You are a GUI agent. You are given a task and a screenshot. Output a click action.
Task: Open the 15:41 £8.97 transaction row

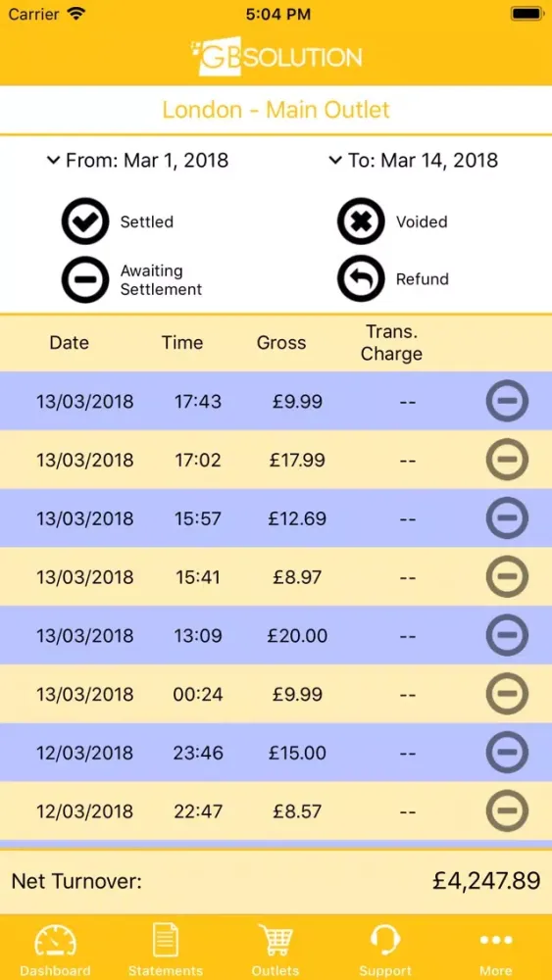(x=276, y=577)
